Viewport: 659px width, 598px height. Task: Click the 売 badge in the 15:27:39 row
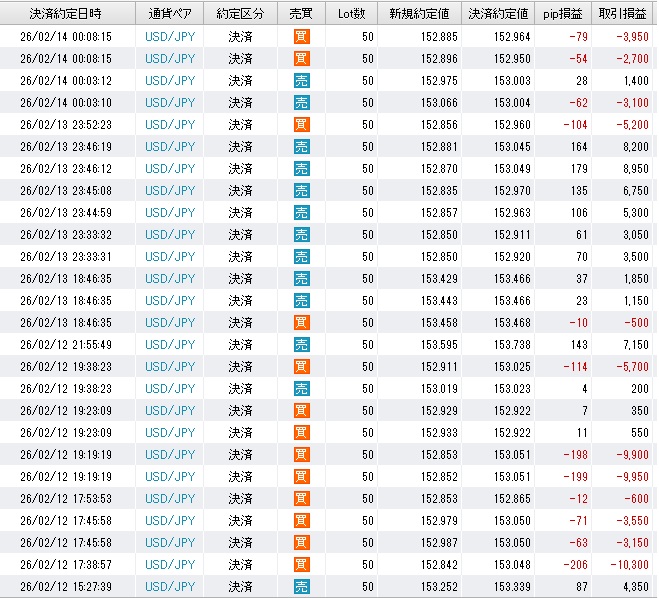(301, 586)
